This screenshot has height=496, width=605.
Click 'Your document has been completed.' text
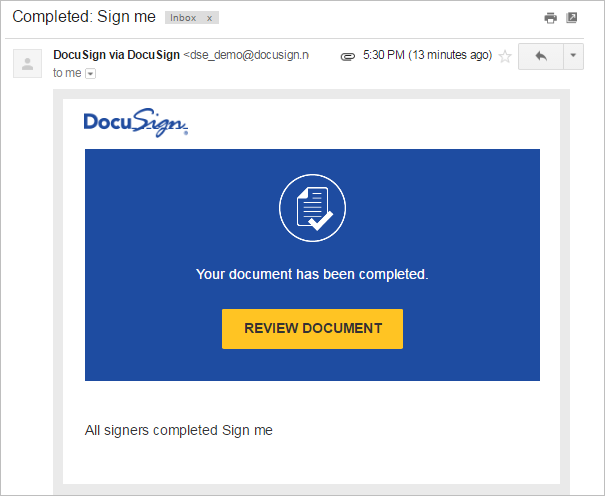coord(312,274)
